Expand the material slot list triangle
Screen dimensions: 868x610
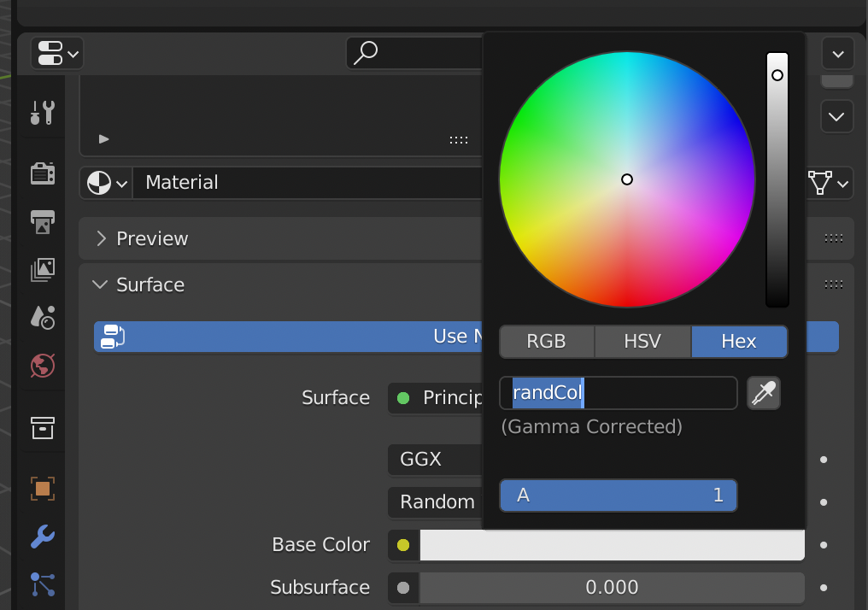[x=103, y=139]
